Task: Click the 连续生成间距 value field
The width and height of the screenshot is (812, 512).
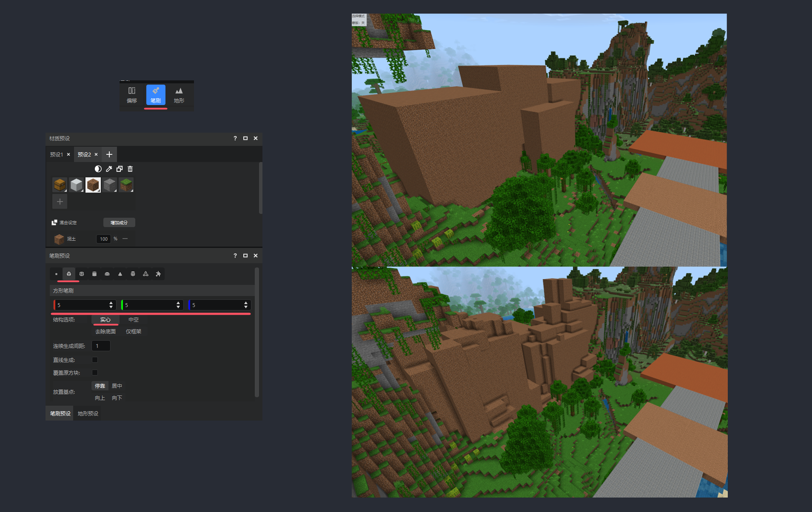Action: pyautogui.click(x=101, y=346)
